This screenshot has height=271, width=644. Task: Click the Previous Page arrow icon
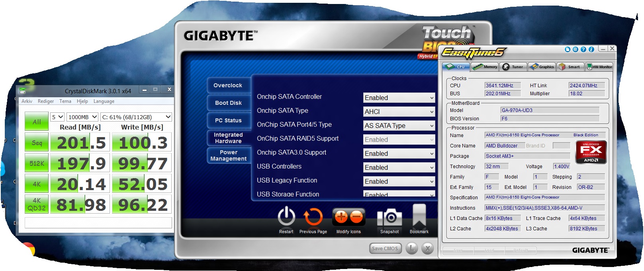313,217
